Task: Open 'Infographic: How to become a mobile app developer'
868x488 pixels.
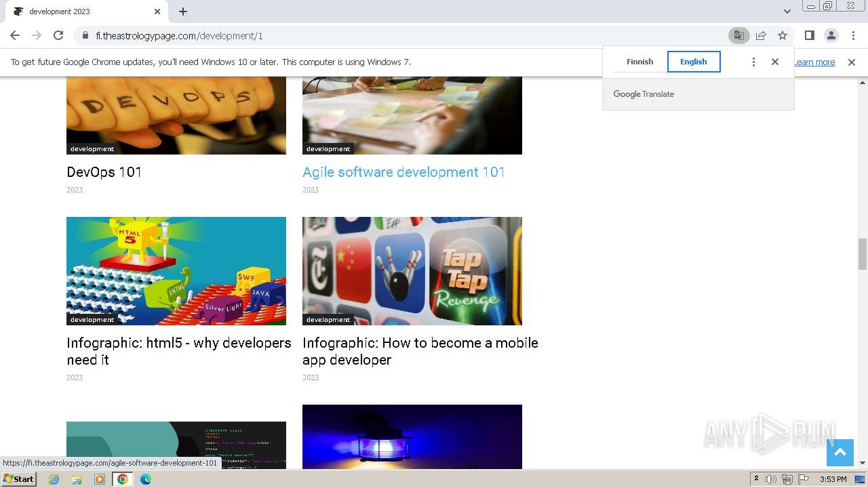Action: click(x=420, y=351)
